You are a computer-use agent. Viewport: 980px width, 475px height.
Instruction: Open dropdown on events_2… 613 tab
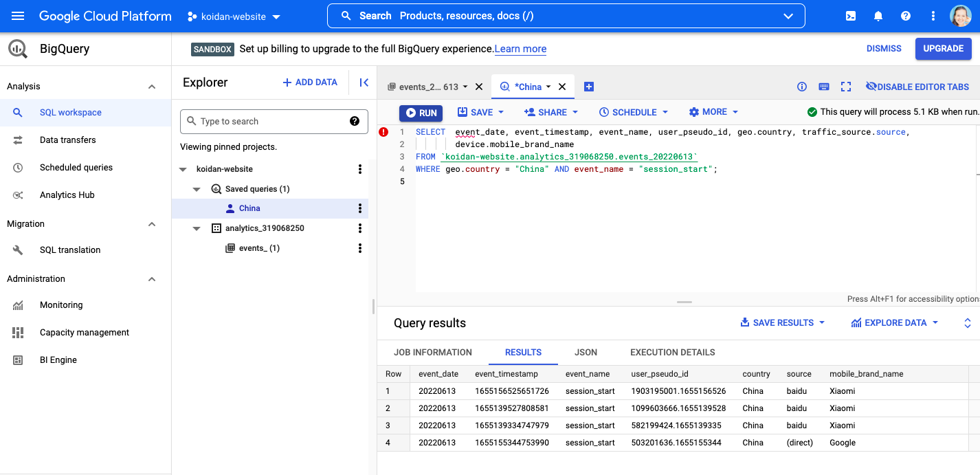click(465, 87)
